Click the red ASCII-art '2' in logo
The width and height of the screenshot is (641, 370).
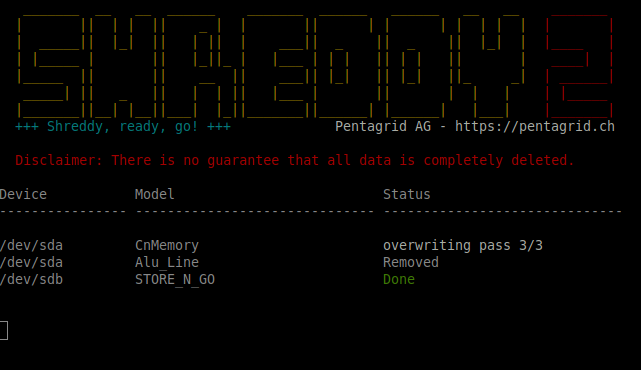580,67
